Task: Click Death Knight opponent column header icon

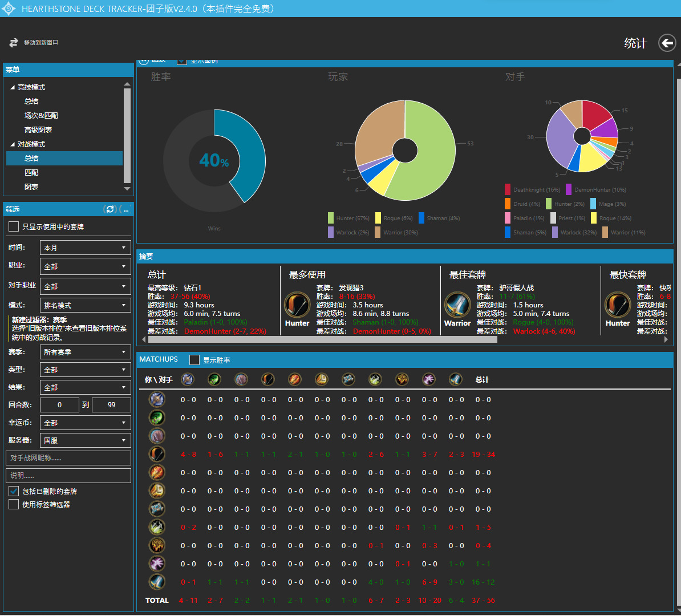Action: click(x=188, y=379)
